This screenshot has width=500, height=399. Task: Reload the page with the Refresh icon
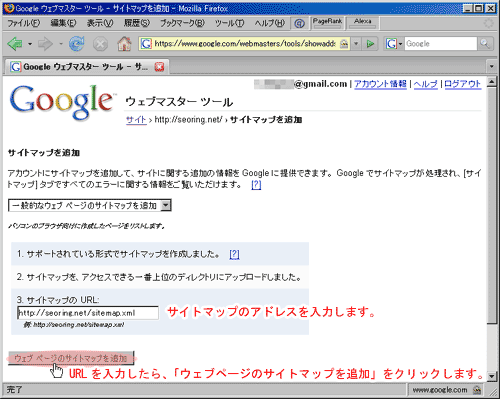pos(77,44)
